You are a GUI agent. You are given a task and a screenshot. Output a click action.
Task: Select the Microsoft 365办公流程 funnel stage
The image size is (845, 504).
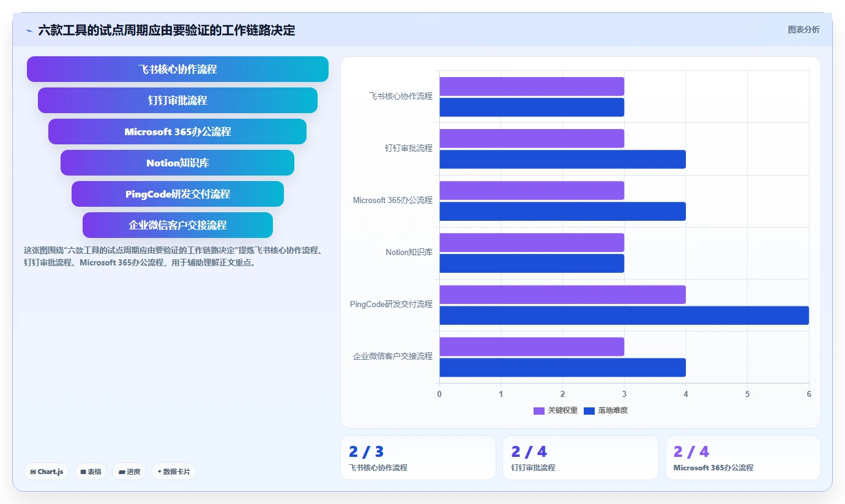177,132
